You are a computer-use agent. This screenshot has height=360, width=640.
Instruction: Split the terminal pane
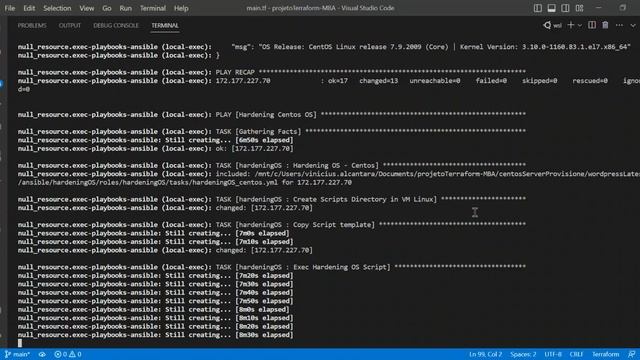coord(592,25)
